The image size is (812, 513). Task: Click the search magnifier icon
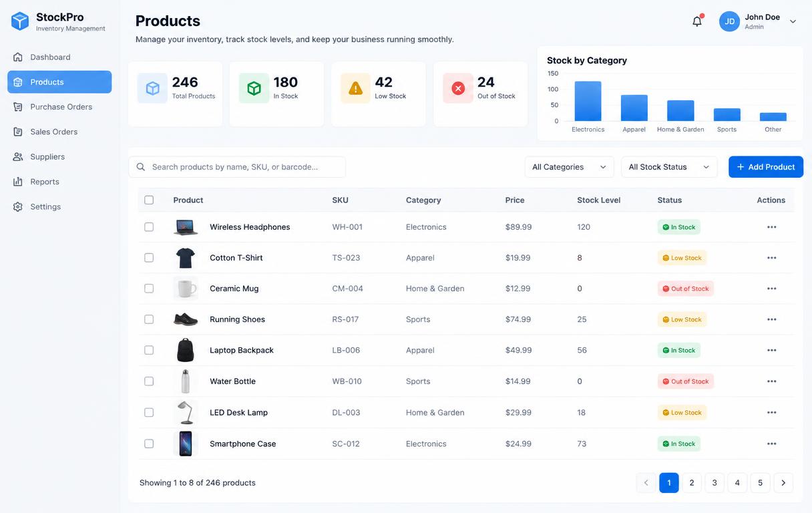pos(141,167)
